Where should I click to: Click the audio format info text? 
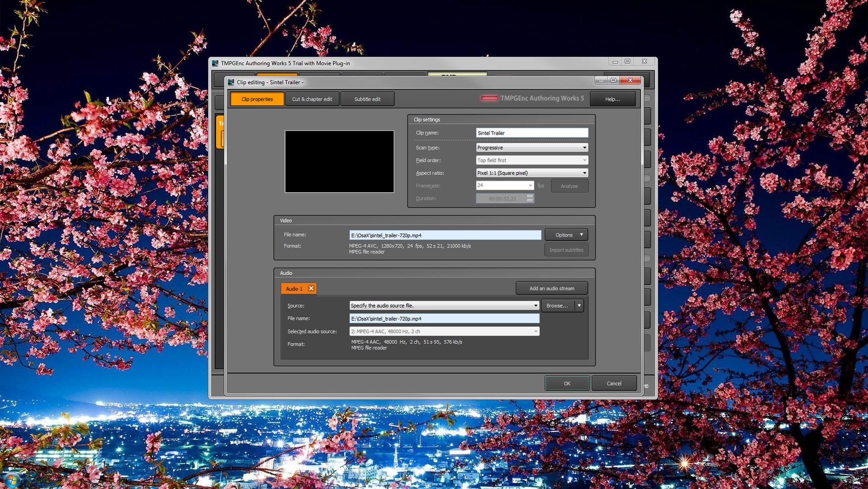tap(407, 345)
